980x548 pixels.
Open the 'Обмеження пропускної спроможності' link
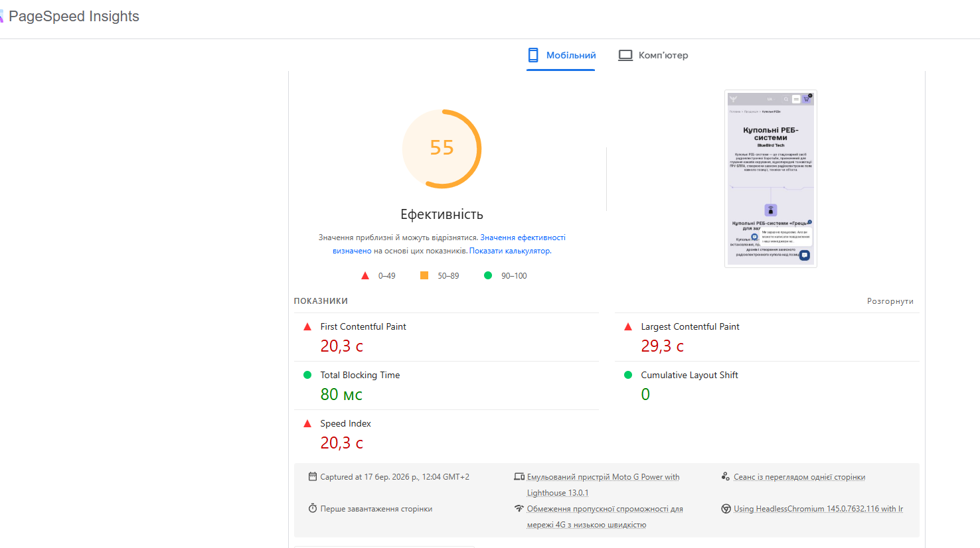coord(605,517)
